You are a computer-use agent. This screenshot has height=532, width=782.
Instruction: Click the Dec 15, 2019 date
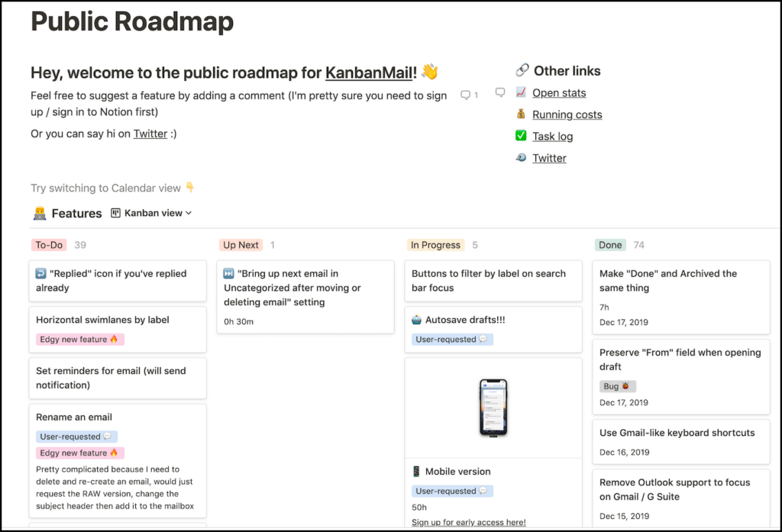click(625, 516)
